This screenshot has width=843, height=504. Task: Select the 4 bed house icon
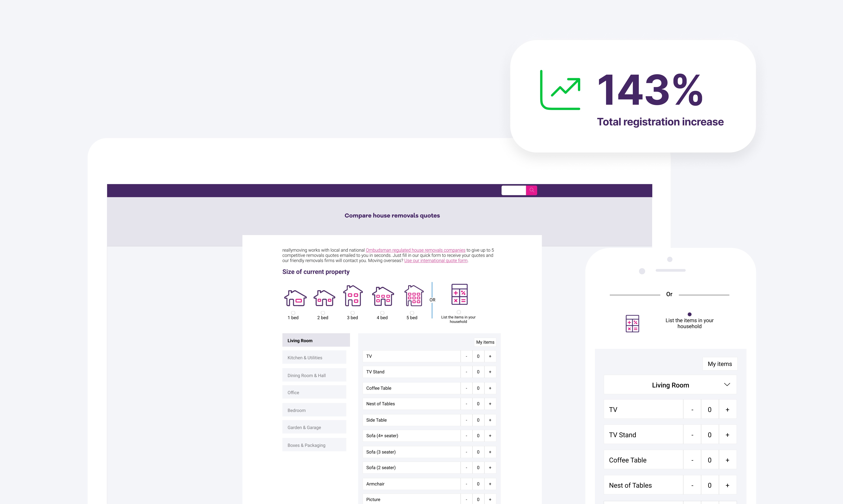[383, 296]
